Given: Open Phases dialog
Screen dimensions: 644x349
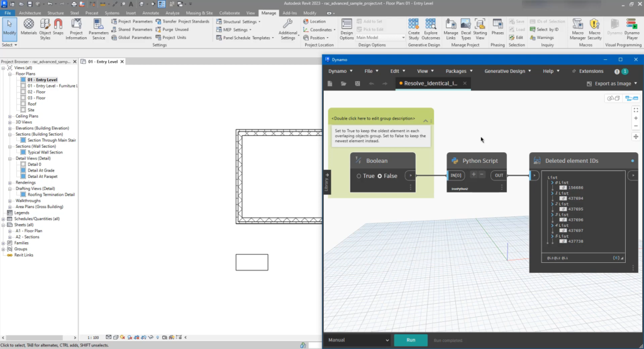Looking at the screenshot, I should click(x=497, y=29).
